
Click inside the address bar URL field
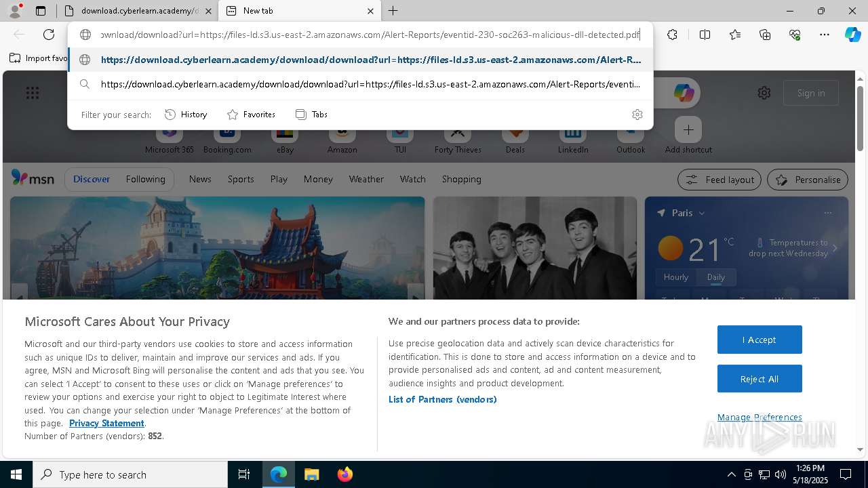[370, 35]
